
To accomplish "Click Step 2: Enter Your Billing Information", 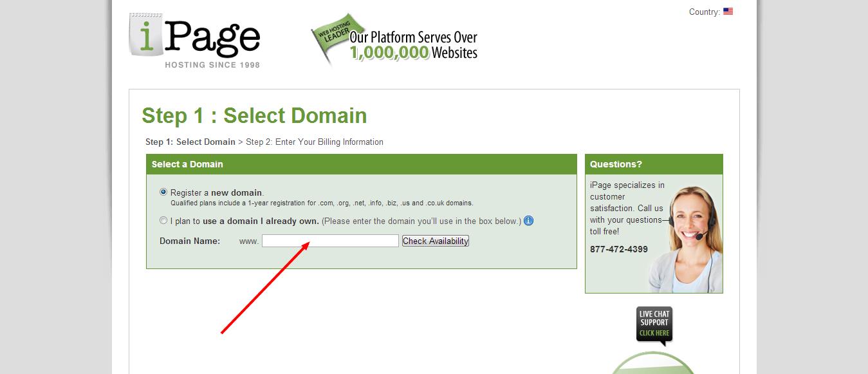I will pyautogui.click(x=315, y=142).
